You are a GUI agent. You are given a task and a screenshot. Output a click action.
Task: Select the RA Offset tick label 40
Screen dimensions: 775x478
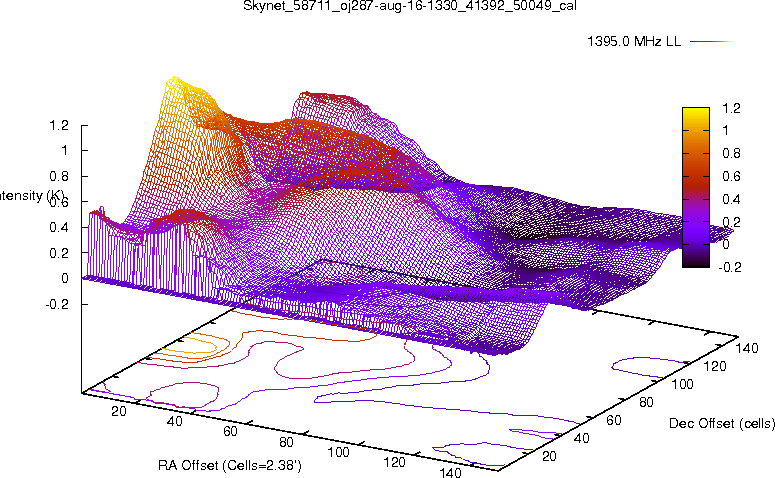(174, 422)
